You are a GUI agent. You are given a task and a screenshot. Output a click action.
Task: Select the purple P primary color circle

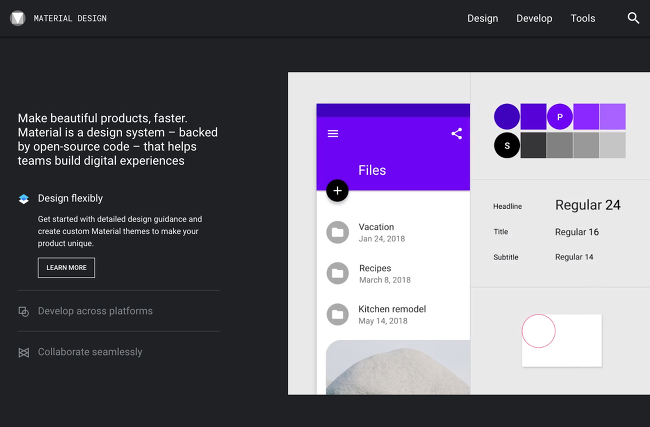560,117
